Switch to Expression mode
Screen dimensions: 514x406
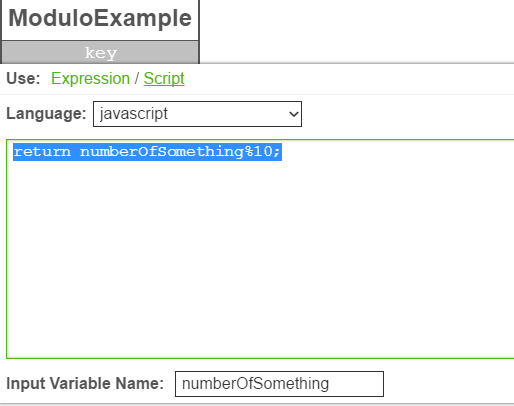(x=90, y=79)
